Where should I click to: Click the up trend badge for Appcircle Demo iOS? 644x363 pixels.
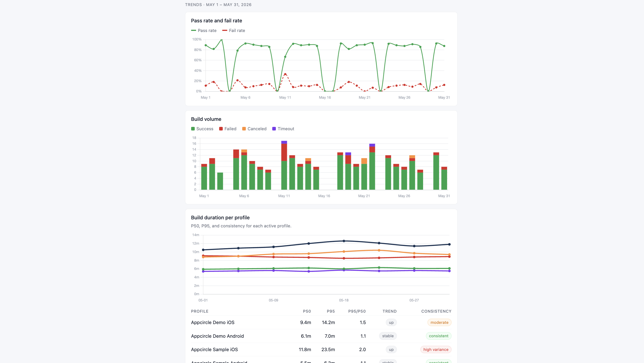(391, 322)
